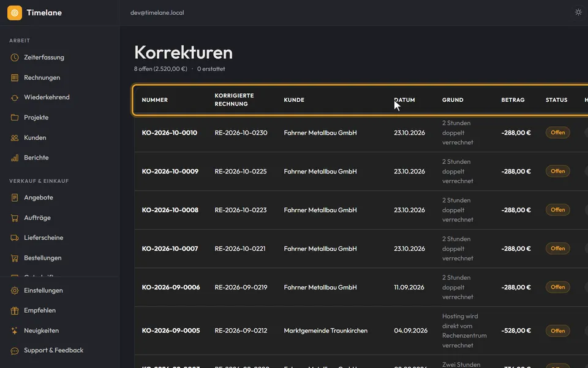Viewport: 588px width, 368px height.
Task: Open correction KO-2026-10-0007
Action: (170, 249)
